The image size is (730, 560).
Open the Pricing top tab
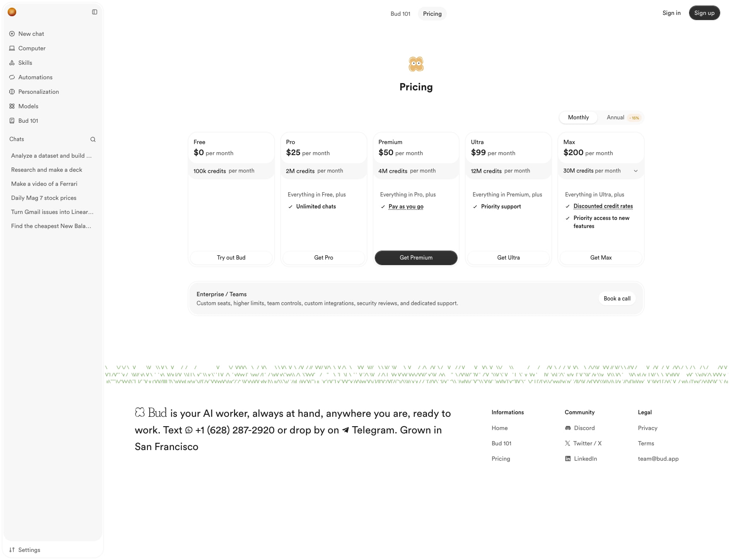click(x=432, y=14)
